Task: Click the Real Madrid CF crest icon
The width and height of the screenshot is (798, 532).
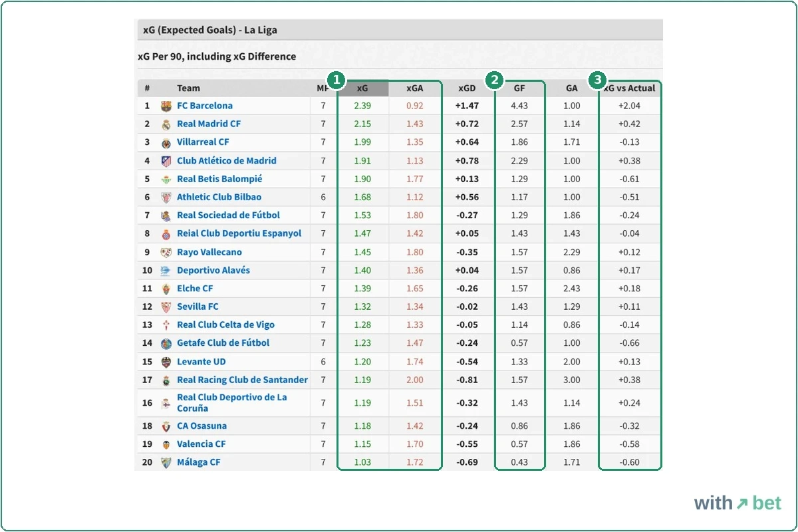Action: 166,124
